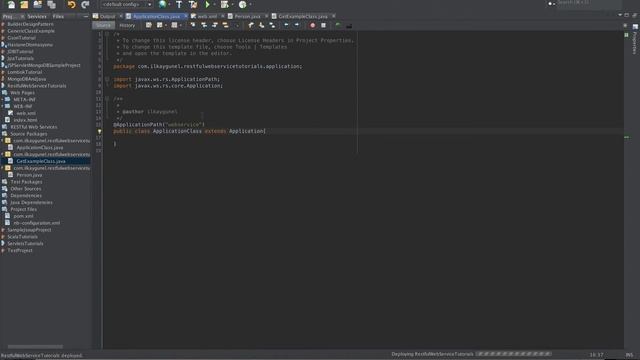Switch to the Services panel tab

(x=37, y=17)
